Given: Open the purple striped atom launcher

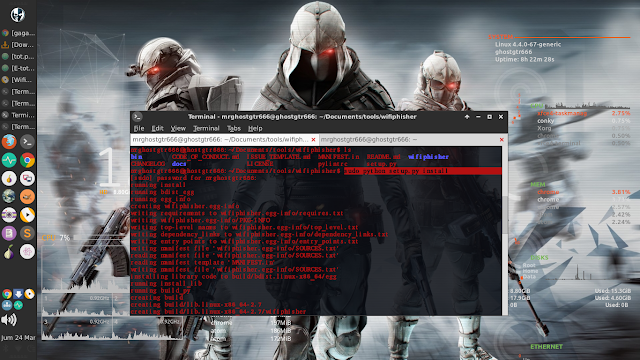Looking at the screenshot, I should coord(9,215).
